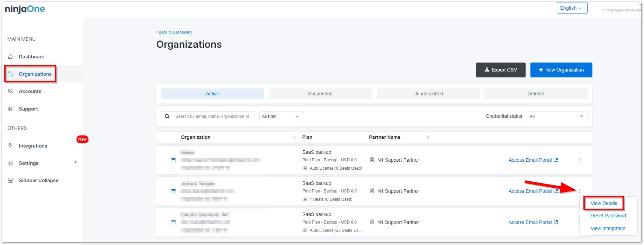644x245 pixels.
Task: Click briefcase icon of 23 Seats row
Action: [173, 222]
